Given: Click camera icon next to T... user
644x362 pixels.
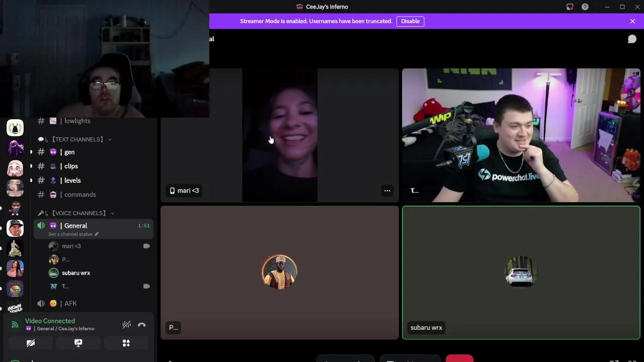Looking at the screenshot, I should tap(146, 286).
